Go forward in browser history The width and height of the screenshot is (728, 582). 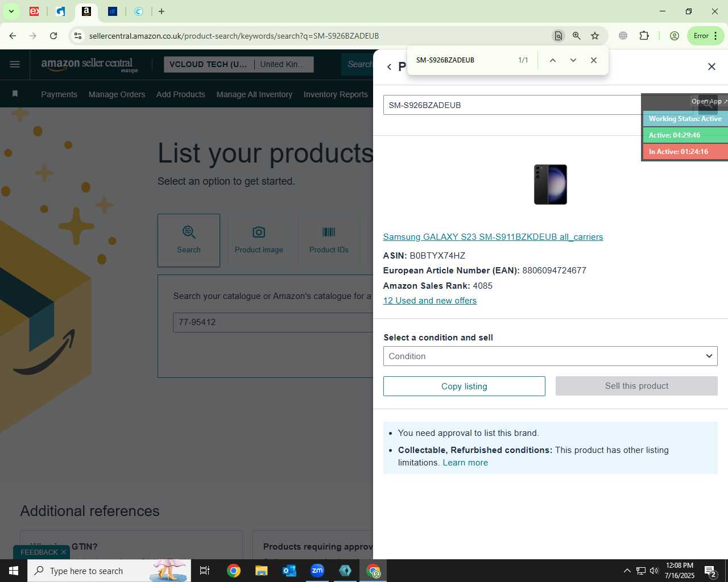(x=33, y=36)
